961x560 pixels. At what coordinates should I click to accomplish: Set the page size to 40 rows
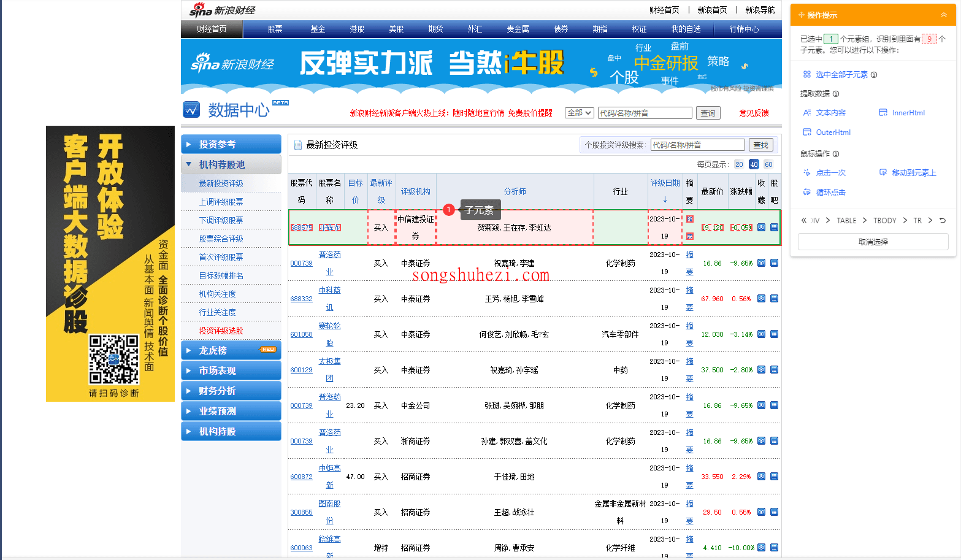754,164
